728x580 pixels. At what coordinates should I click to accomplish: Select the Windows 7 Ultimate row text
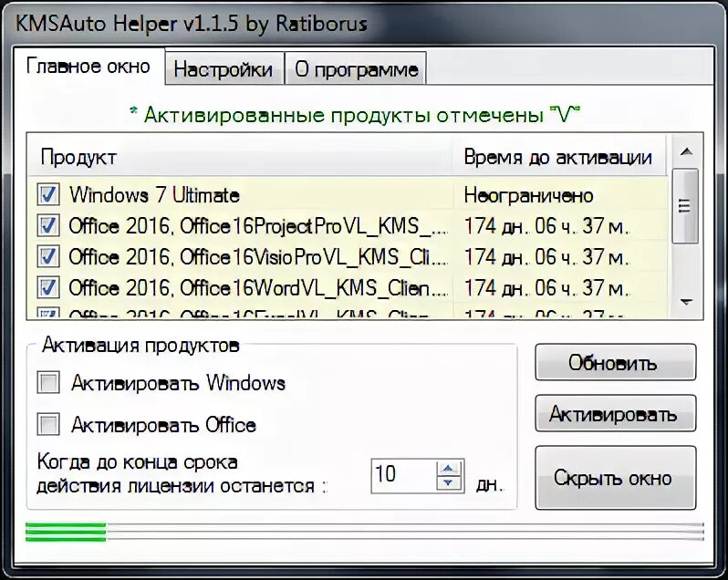[x=154, y=195]
